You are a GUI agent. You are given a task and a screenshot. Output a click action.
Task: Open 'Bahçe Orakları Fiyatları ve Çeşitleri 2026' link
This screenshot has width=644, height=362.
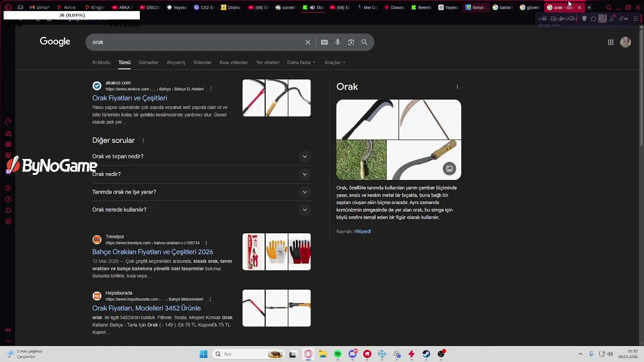click(152, 252)
